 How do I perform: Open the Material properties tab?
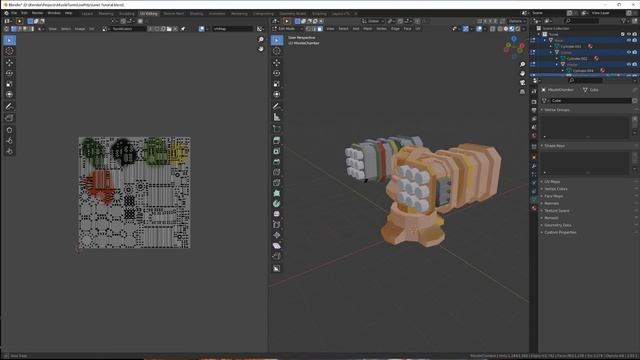coord(534,208)
